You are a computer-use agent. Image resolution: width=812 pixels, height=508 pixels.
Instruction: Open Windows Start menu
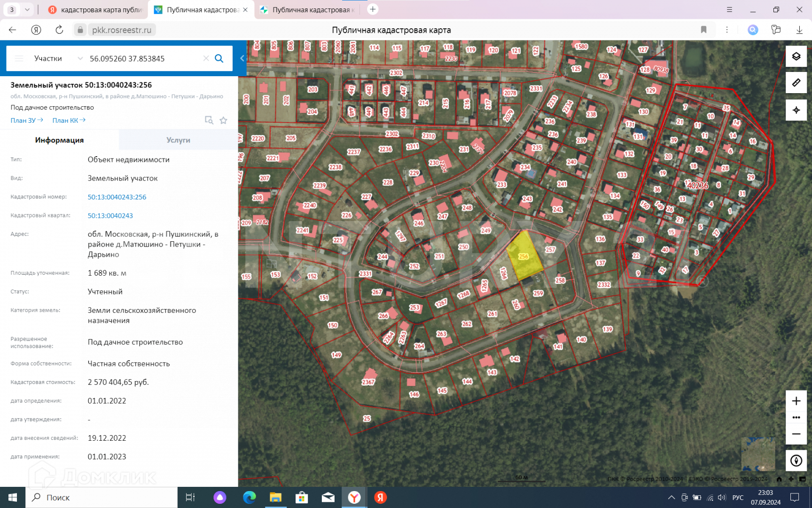(x=13, y=497)
